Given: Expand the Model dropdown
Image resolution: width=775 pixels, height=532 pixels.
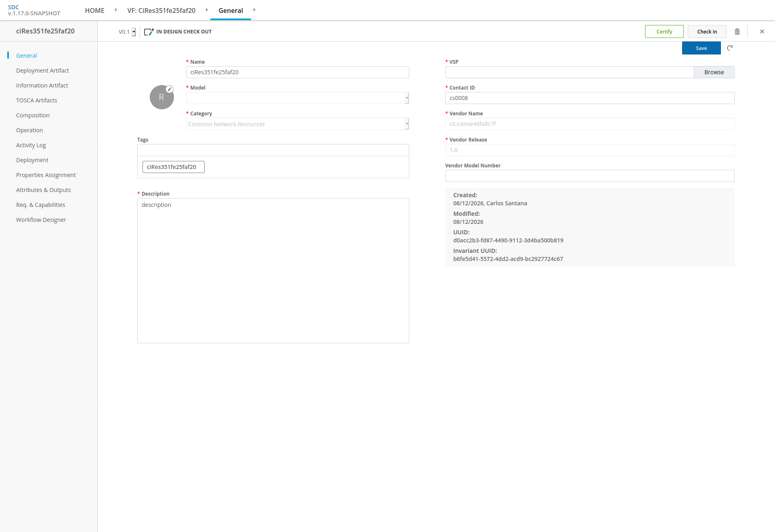Looking at the screenshot, I should pos(297,98).
